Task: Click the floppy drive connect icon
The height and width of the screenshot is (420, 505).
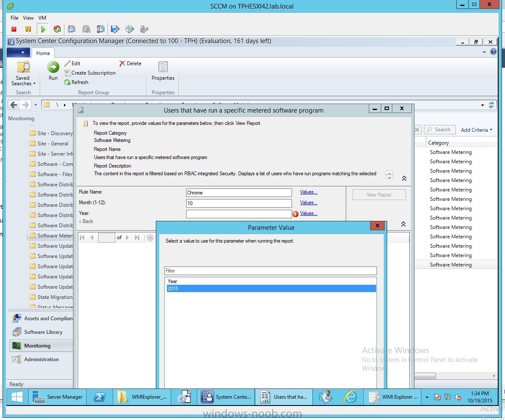Action: (115, 29)
